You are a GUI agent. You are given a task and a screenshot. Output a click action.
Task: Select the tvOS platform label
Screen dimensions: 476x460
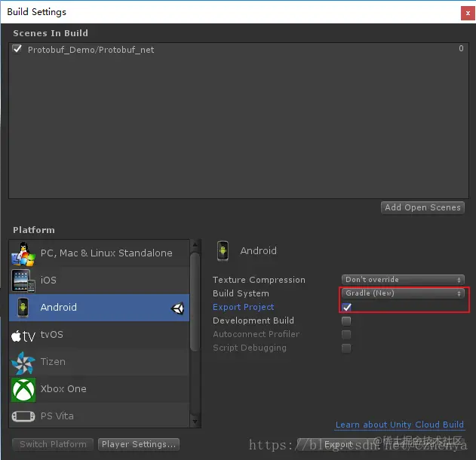tap(52, 334)
